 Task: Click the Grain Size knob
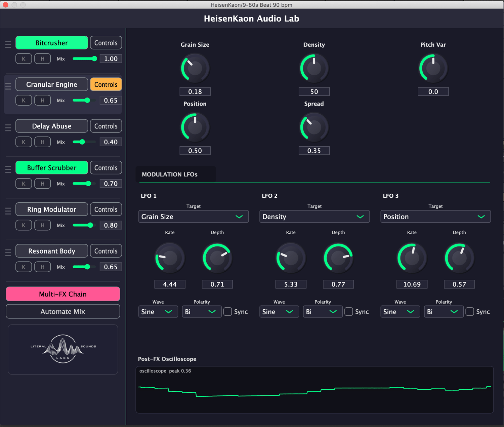coord(195,69)
